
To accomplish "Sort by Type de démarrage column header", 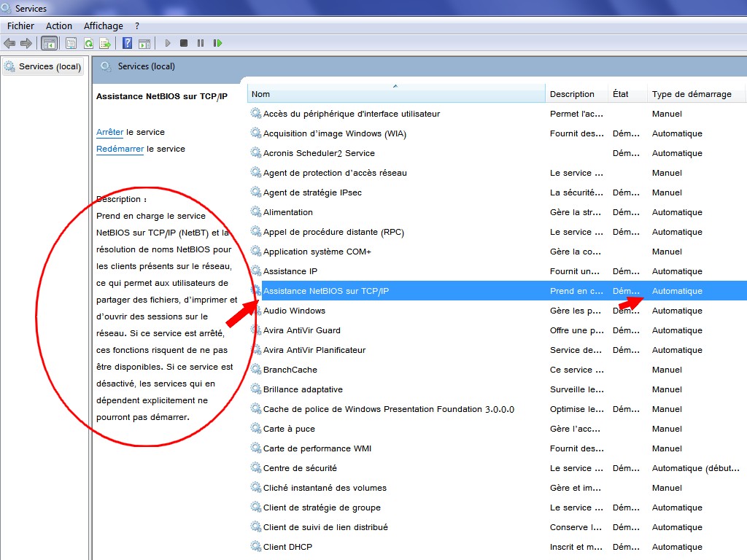I will (692, 94).
